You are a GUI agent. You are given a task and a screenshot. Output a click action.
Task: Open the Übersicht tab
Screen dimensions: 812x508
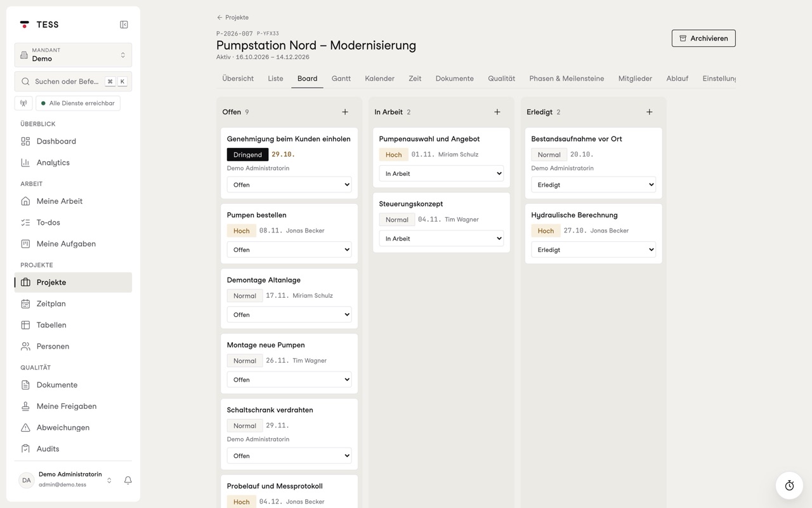point(238,79)
